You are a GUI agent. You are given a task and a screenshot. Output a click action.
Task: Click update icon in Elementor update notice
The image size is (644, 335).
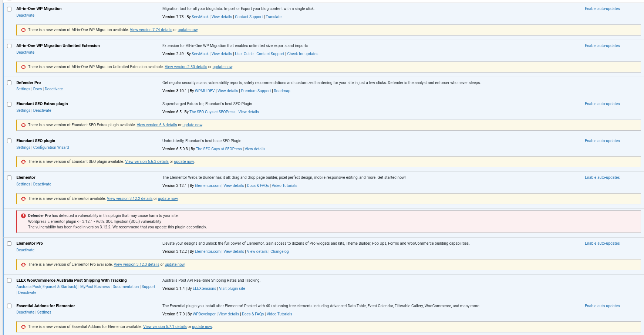click(x=23, y=199)
